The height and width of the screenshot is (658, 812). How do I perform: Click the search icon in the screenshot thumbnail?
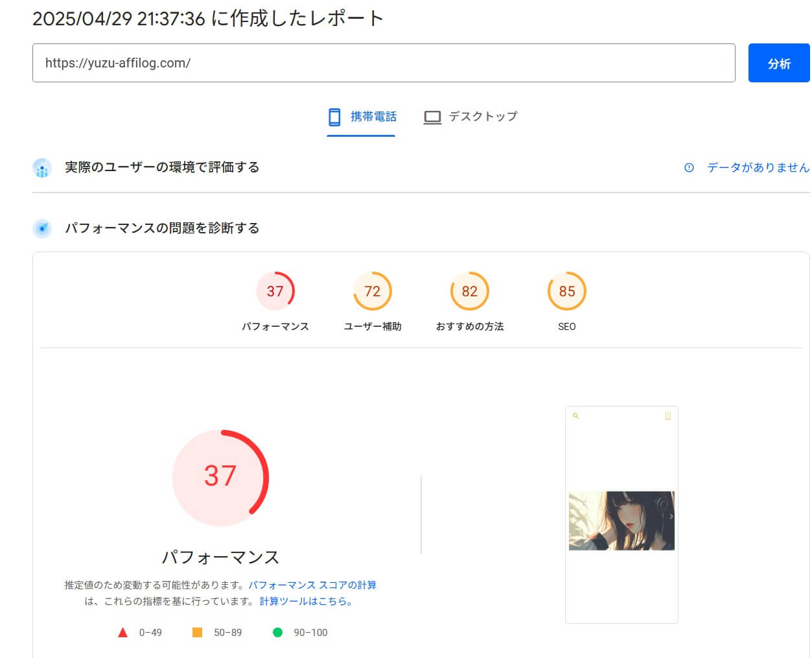click(575, 416)
